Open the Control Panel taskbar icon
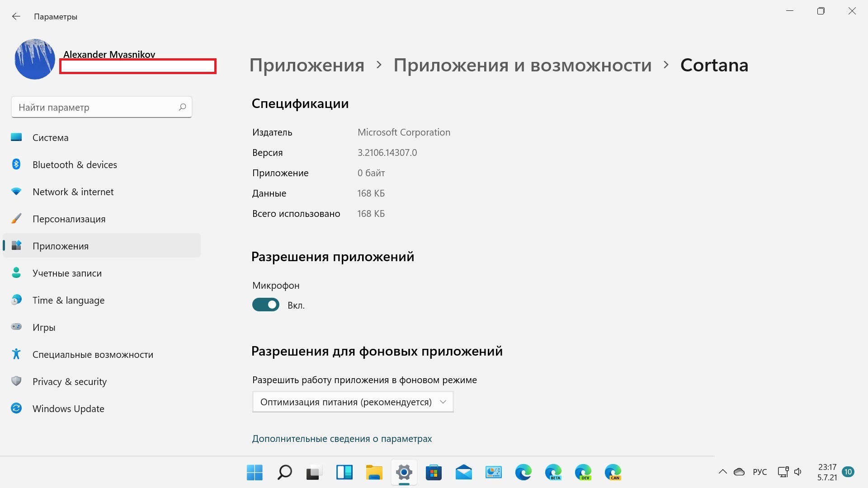Viewport: 868px width, 488px height. point(494,473)
